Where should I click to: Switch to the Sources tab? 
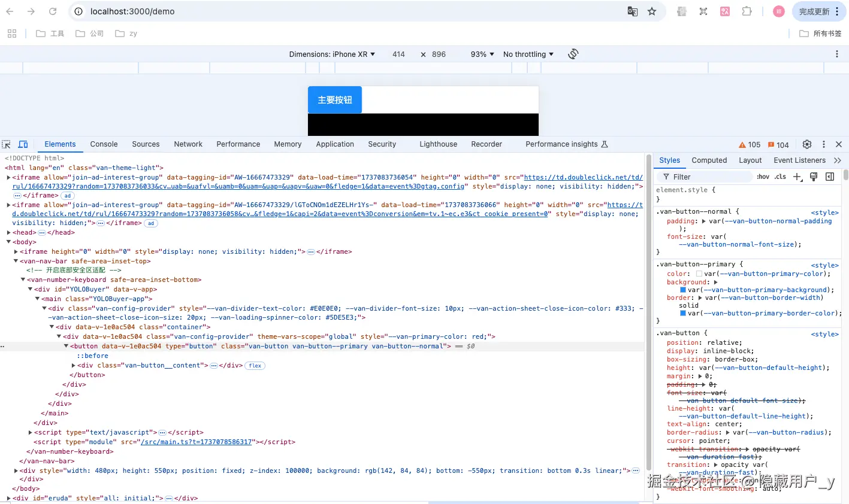click(146, 144)
